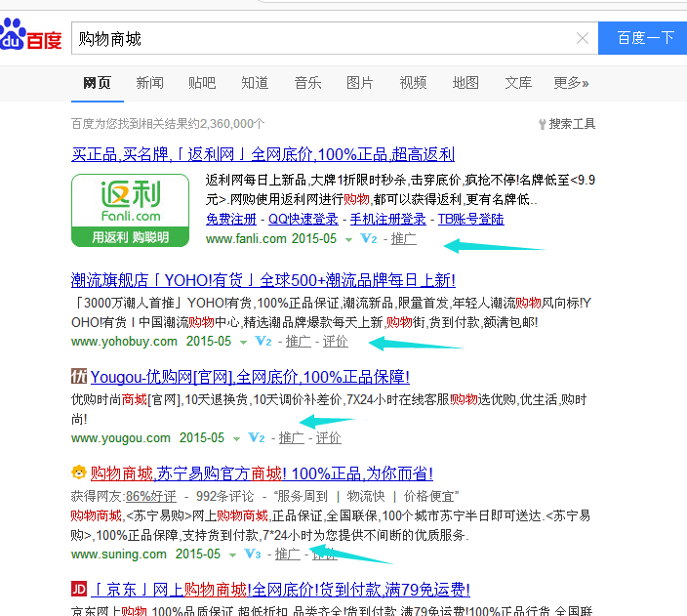Expand dropdown arrow beside www.yougou.com
687x616 pixels.
coord(236,439)
